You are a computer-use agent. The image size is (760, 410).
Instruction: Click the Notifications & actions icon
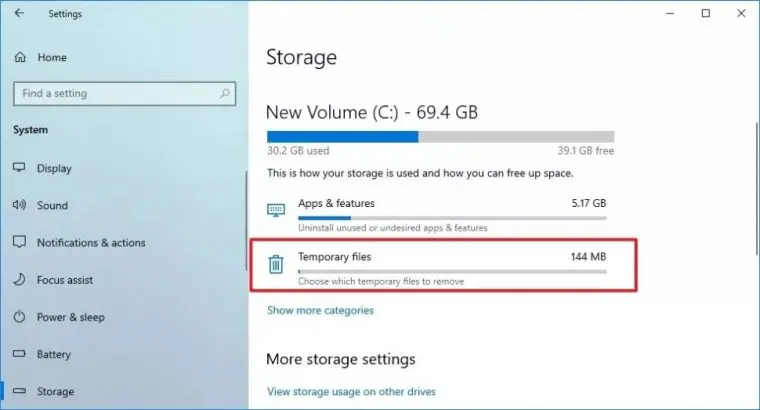(19, 243)
